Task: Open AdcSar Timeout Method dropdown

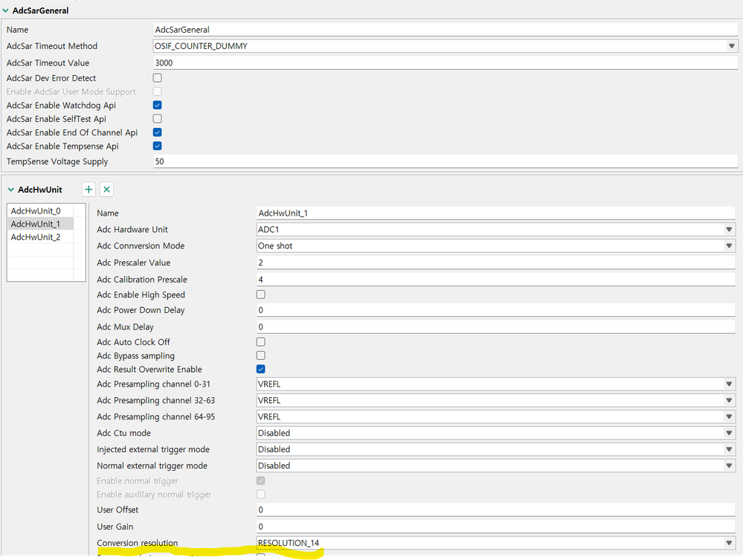Action: tap(732, 46)
